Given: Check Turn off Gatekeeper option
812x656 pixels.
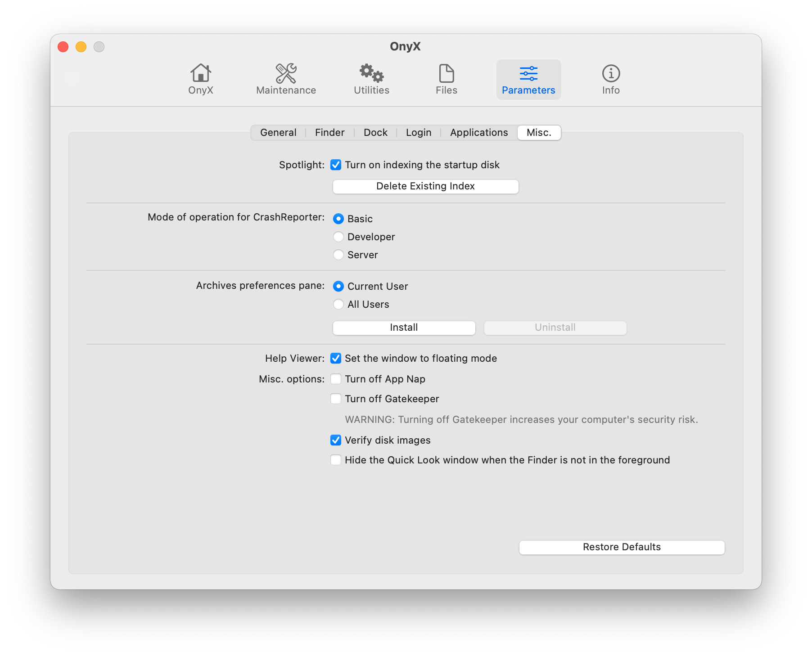Looking at the screenshot, I should click(x=336, y=399).
